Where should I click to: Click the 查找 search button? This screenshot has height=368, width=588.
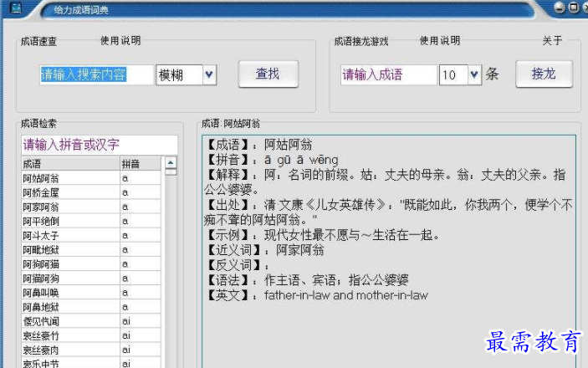(x=268, y=74)
